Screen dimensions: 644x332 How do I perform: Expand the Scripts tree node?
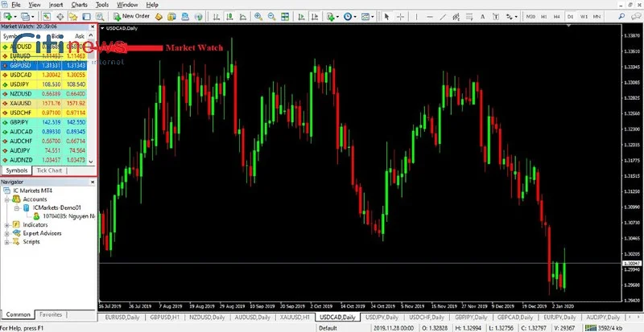(x=7, y=242)
